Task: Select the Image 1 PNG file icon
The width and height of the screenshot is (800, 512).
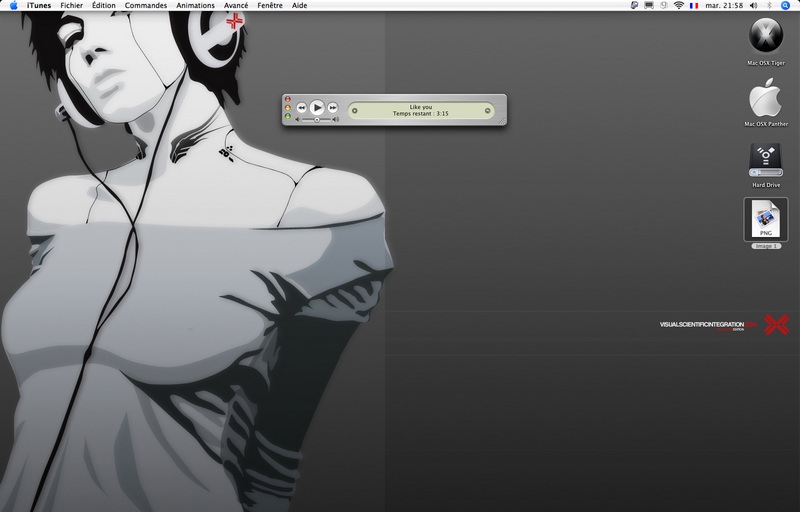Action: pos(766,219)
